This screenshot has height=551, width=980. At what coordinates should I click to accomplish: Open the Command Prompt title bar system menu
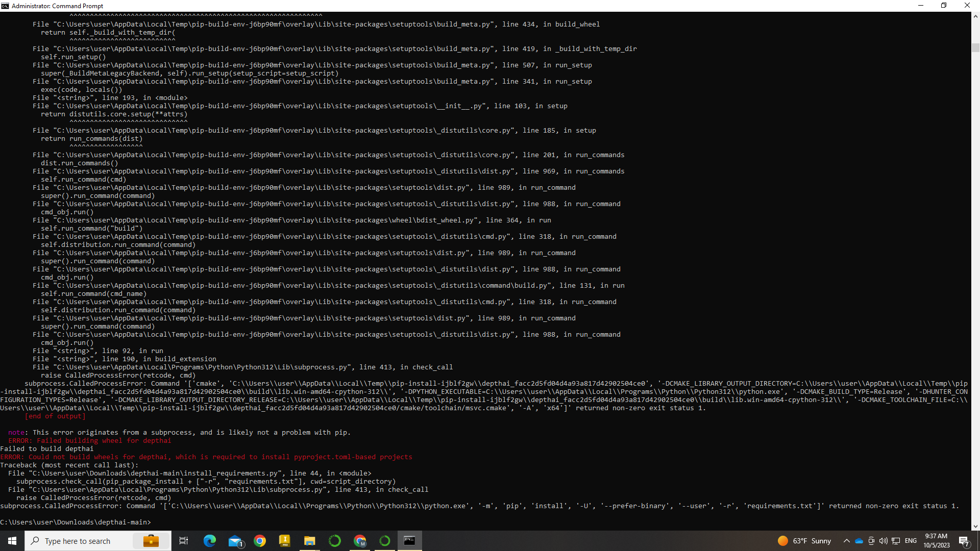coord(5,6)
